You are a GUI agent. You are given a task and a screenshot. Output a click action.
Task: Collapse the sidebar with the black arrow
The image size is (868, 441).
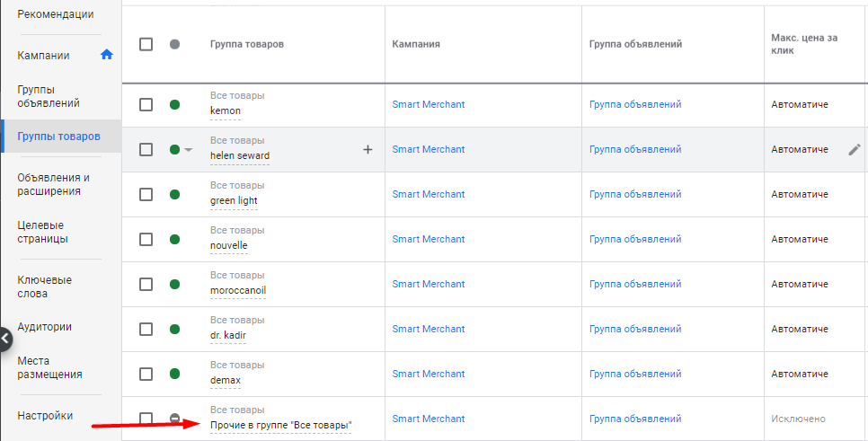pyautogui.click(x=5, y=339)
